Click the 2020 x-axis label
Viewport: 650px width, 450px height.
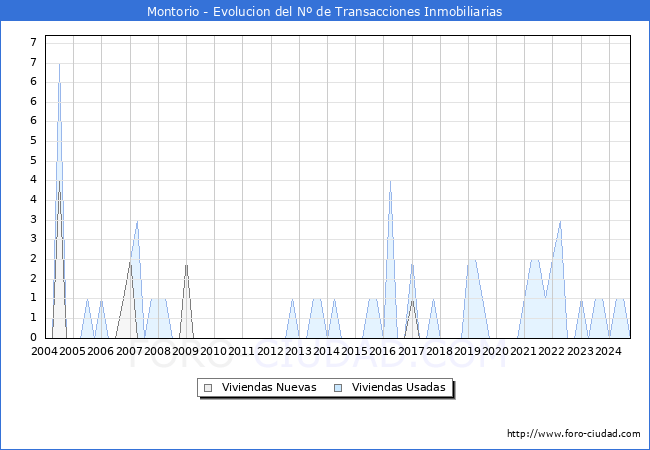[495, 351]
